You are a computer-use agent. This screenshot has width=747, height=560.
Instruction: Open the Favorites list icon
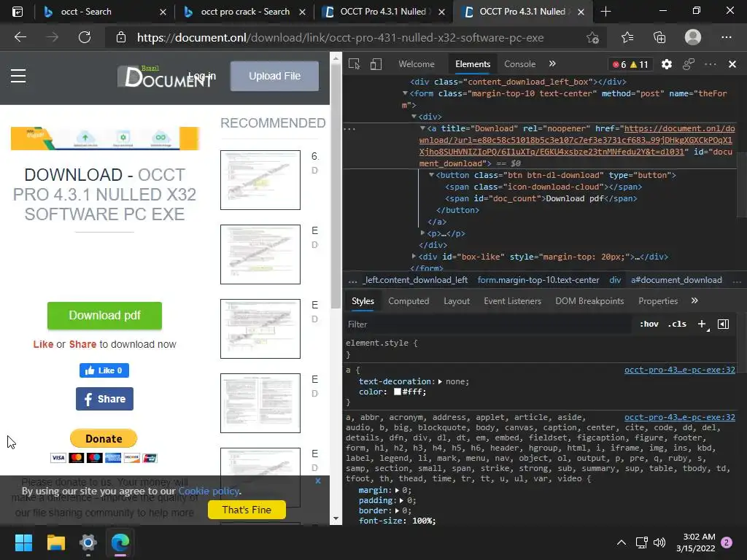click(x=627, y=37)
